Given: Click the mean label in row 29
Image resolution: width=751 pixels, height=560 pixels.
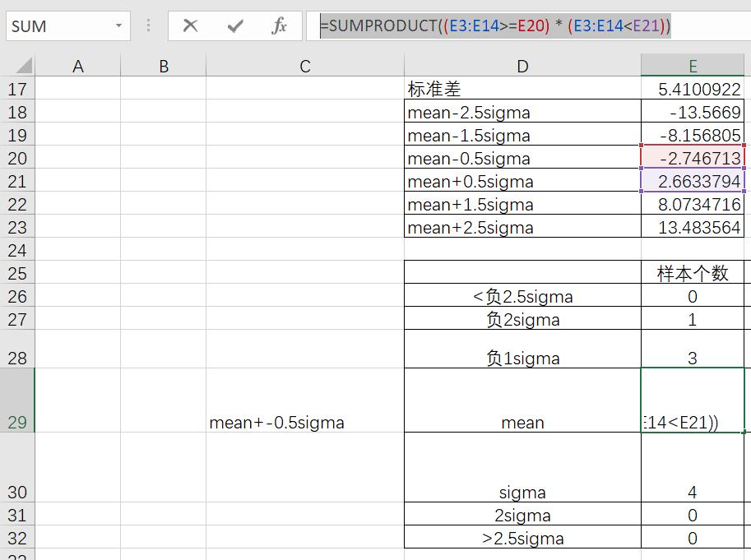Looking at the screenshot, I should 522,400.
